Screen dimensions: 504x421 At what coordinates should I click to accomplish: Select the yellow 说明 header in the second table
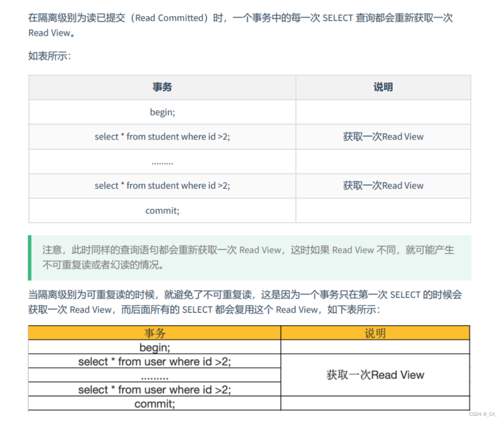pyautogui.click(x=375, y=333)
